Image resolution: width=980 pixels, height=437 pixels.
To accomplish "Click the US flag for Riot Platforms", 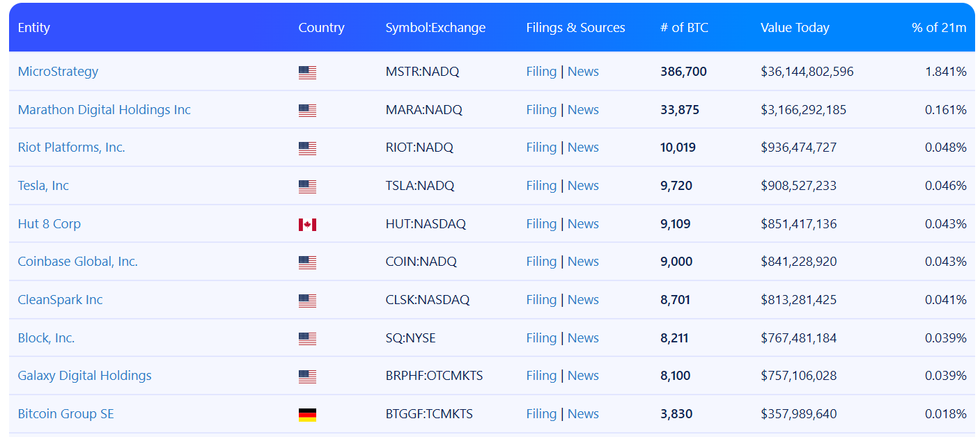I will pyautogui.click(x=307, y=148).
